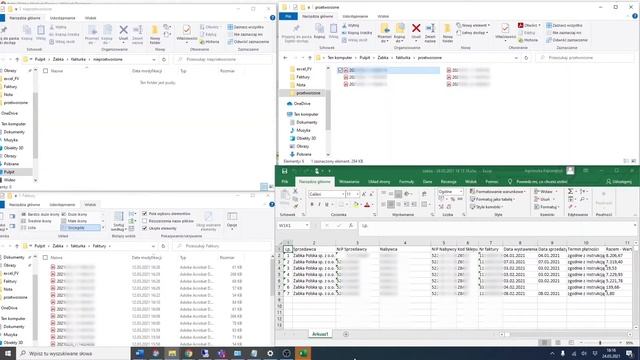The image size is (640, 360).
Task: Select the Arkusz1 sheet tab
Action: (320, 334)
